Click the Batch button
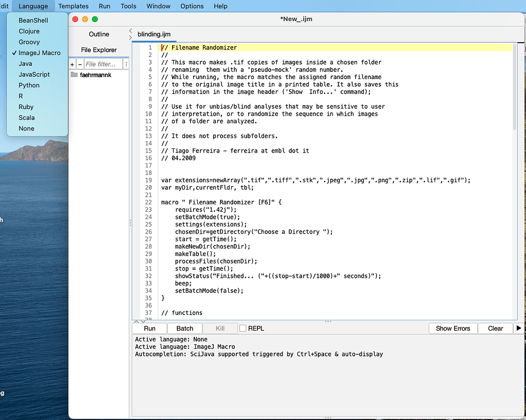Viewport: 526px width, 420px height. coord(184,328)
